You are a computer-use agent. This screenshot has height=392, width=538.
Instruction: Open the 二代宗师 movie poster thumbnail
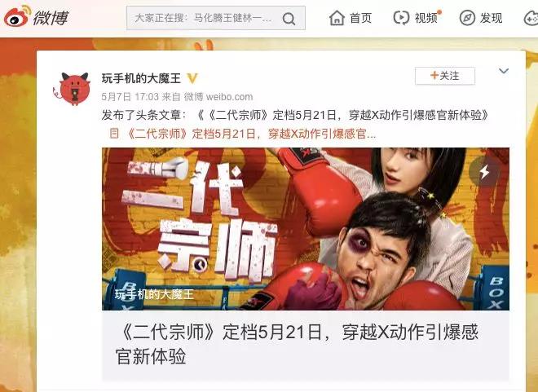tap(306, 229)
